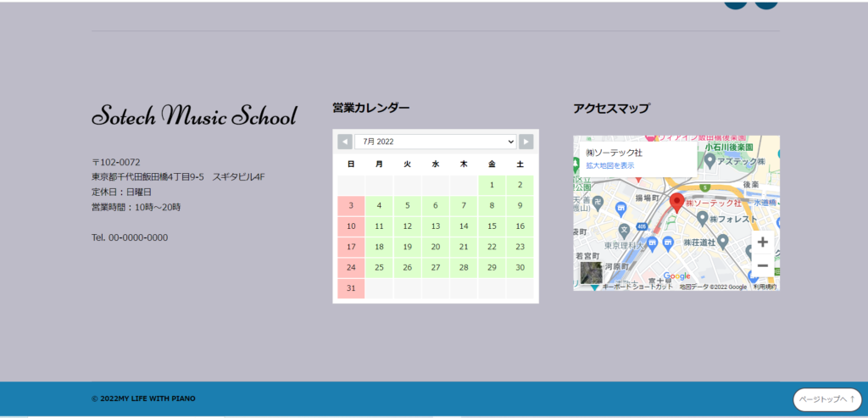Go to previous month in calendar
Image resolution: width=868 pixels, height=418 pixels.
[x=345, y=142]
